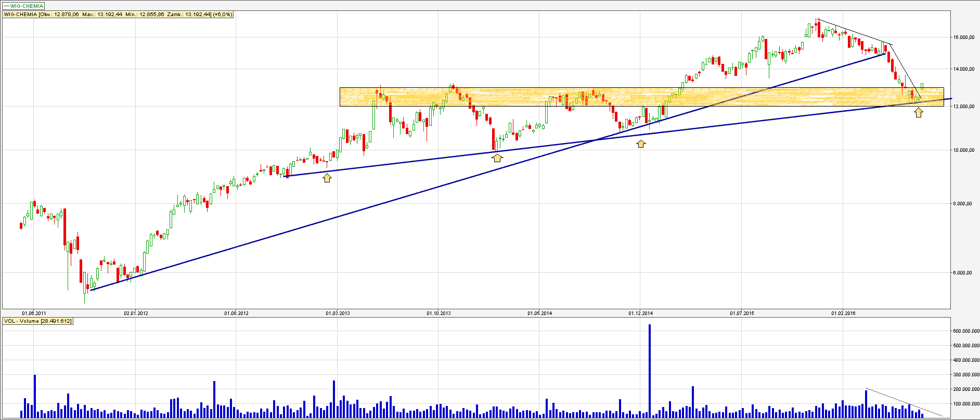Viewport: 980px width, 420px height.
Task: Select the WIG-CHEMIA open/max/min info label
Action: pyautogui.click(x=118, y=15)
